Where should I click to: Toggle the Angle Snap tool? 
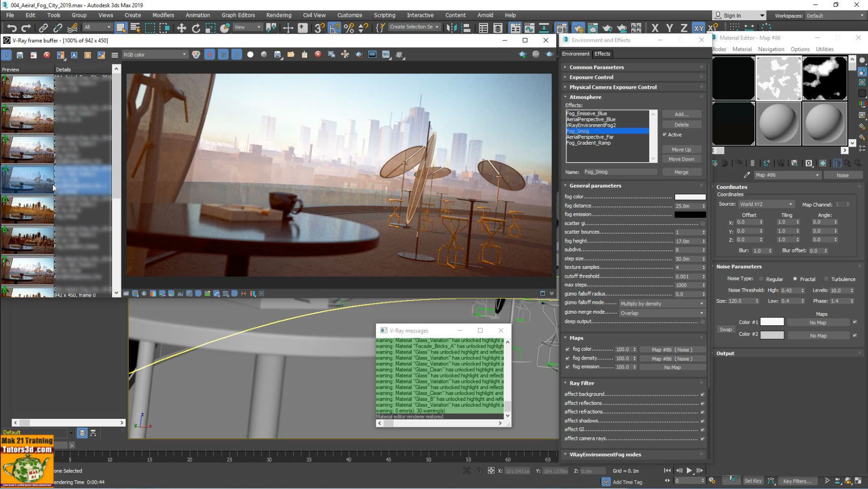[334, 28]
